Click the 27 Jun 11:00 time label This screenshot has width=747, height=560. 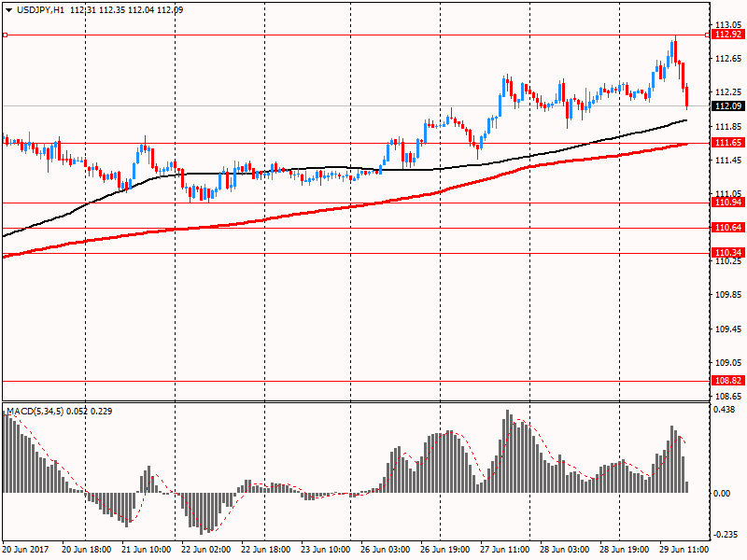click(x=504, y=550)
